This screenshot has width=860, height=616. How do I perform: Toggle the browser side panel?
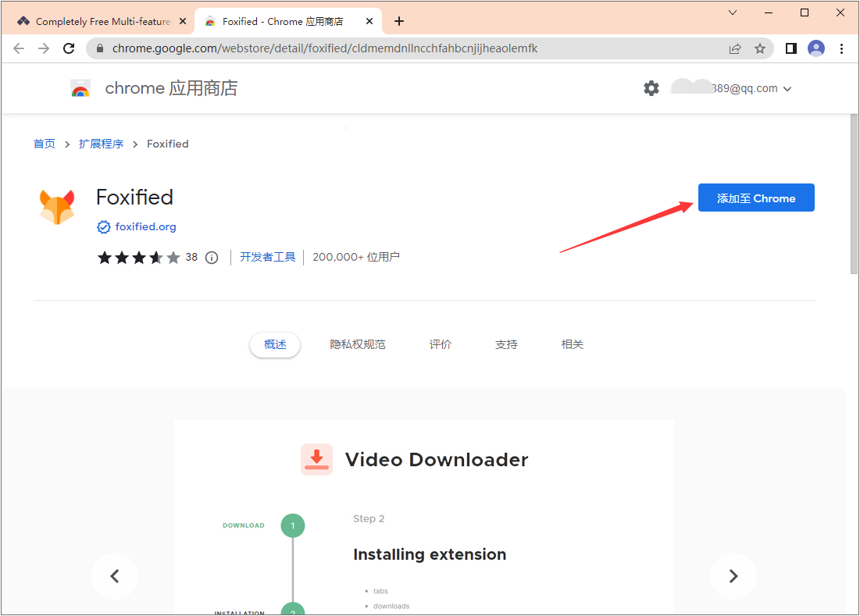[791, 48]
